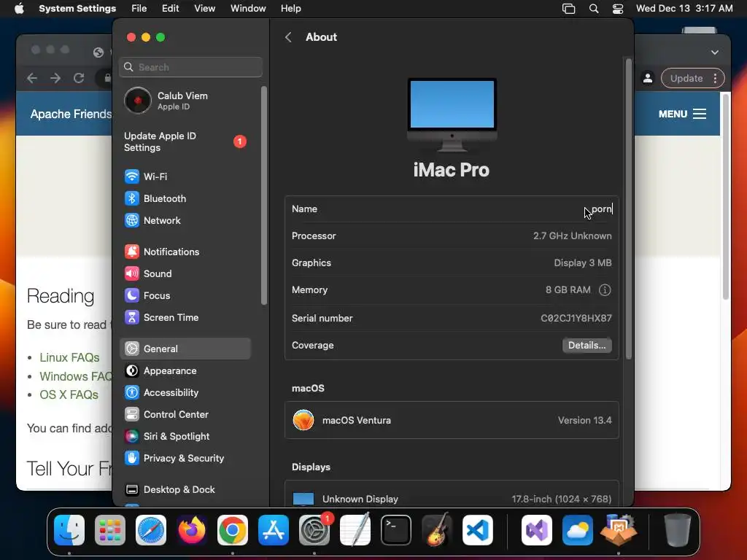The width and height of the screenshot is (747, 560).
Task: Open Chrome three-dot menu
Action: point(715,79)
